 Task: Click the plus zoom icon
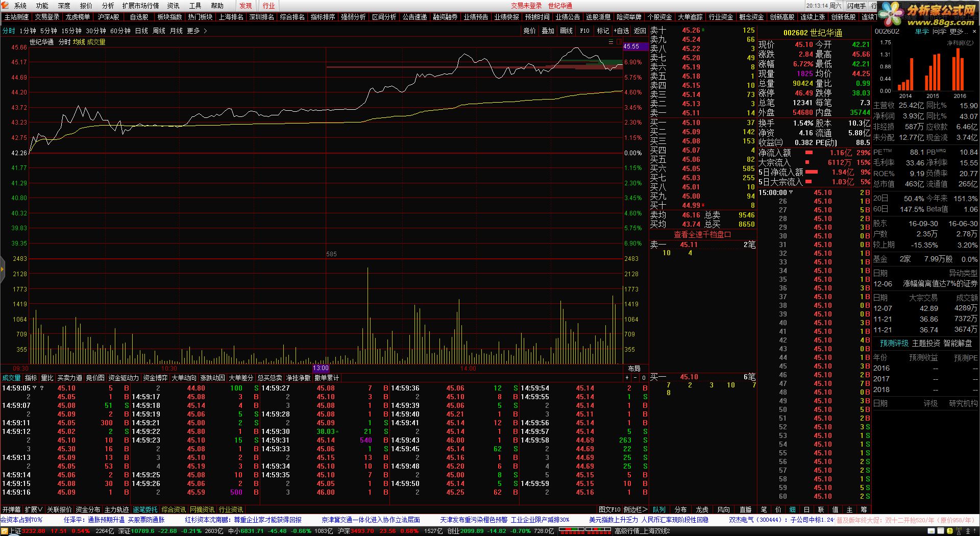click(x=627, y=378)
